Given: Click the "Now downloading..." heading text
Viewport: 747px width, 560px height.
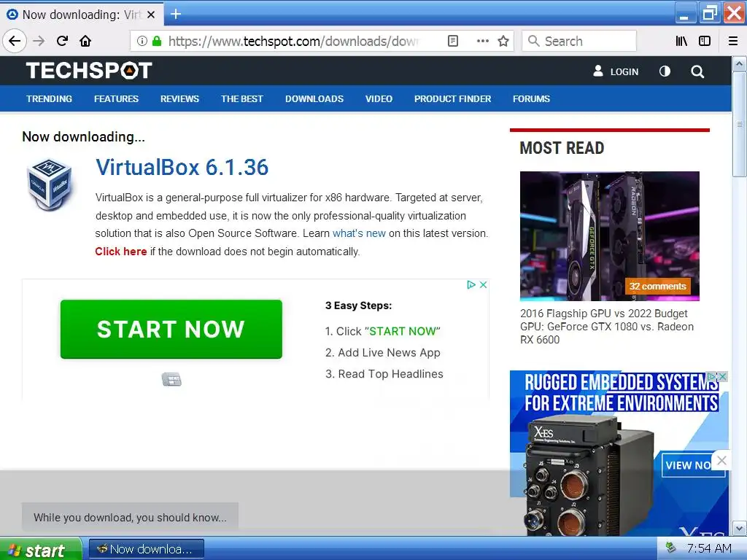Looking at the screenshot, I should 83,137.
